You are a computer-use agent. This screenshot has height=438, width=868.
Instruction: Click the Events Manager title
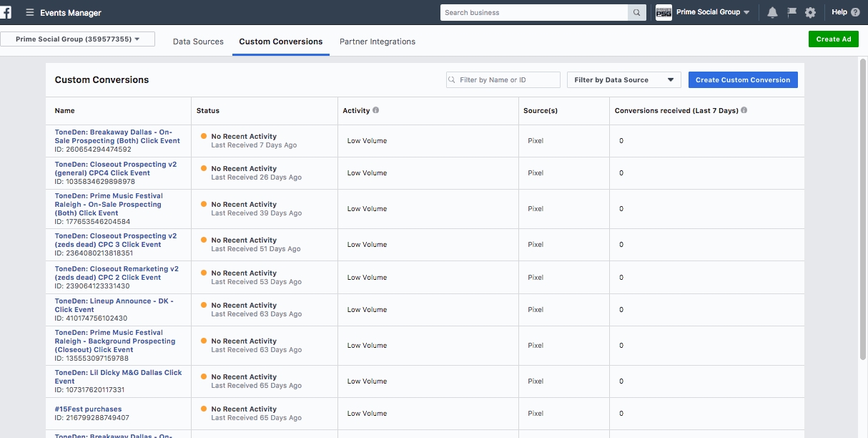[71, 13]
